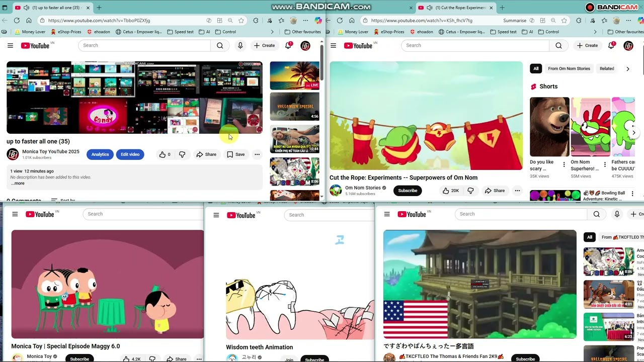Click the Edit video button
Image resolution: width=644 pixels, height=362 pixels.
(130, 154)
